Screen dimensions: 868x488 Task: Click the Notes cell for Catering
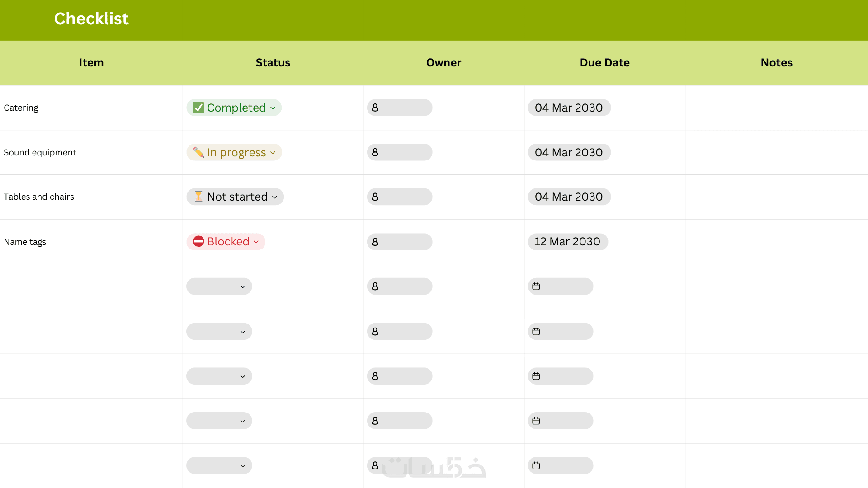tap(776, 108)
